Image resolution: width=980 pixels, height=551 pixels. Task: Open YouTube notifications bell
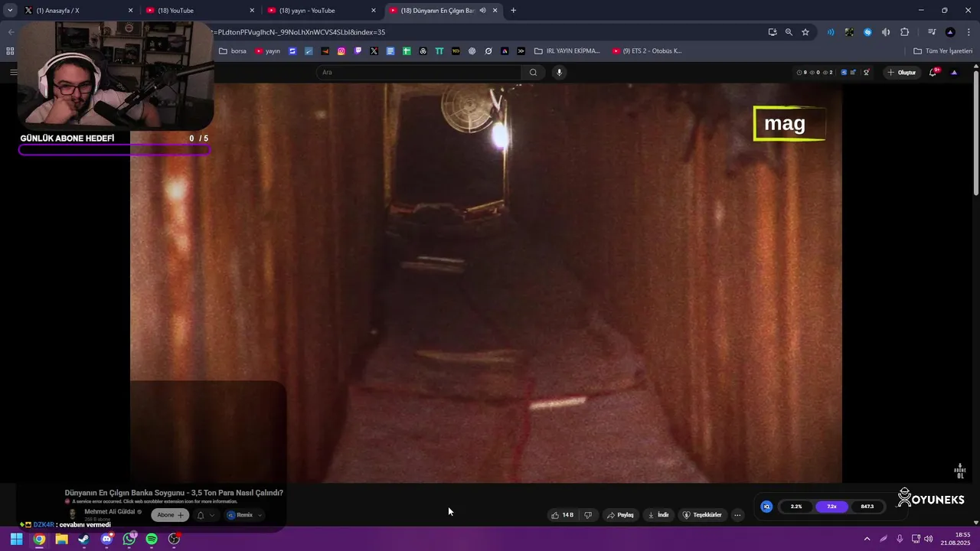933,73
